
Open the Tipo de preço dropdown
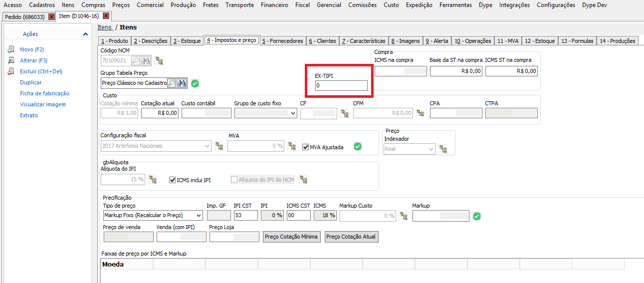199,216
